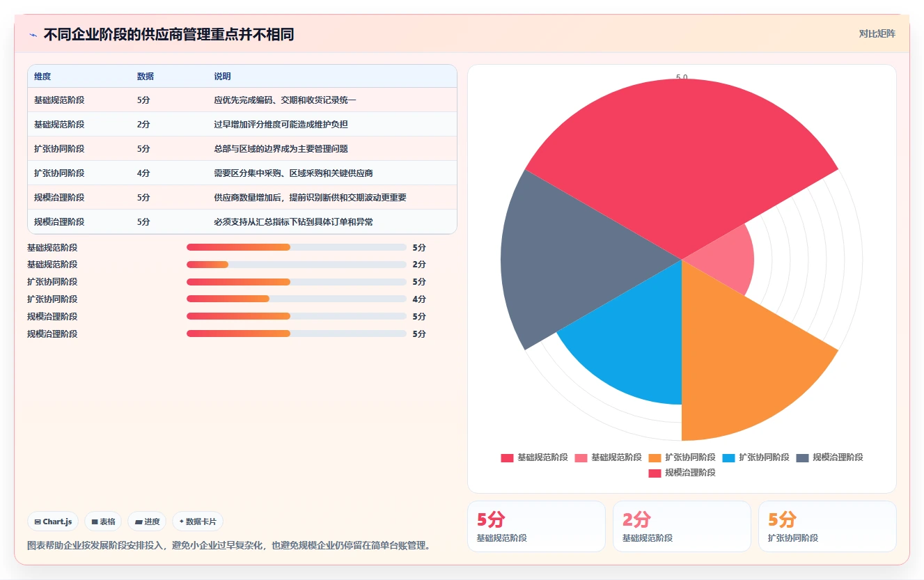
Task: Click the 4分 data cell in the table
Action: point(143,173)
